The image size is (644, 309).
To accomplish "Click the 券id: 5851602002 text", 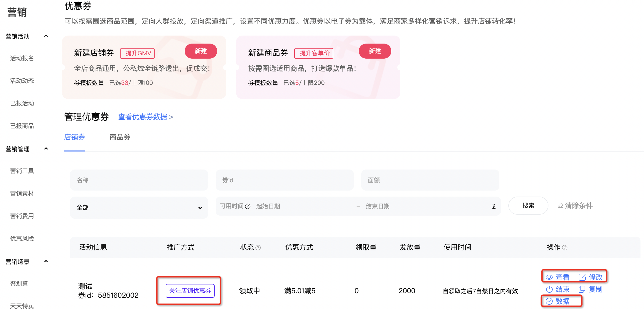I will (108, 295).
